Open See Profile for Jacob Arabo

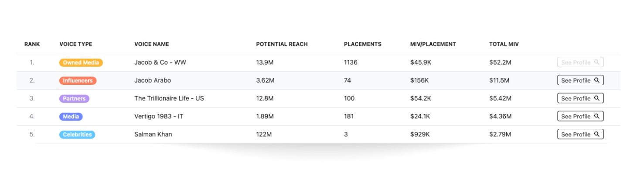576,80
